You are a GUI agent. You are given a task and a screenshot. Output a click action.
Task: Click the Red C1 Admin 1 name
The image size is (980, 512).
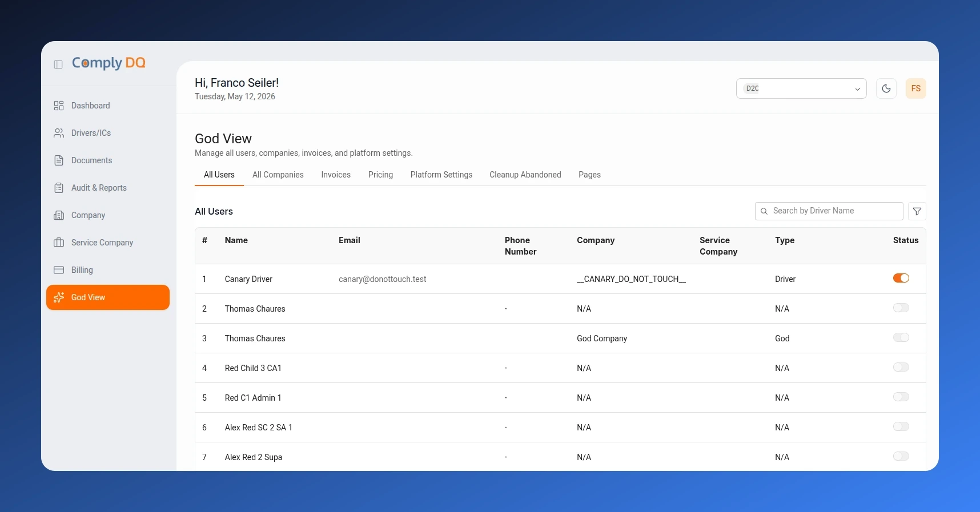[253, 398]
